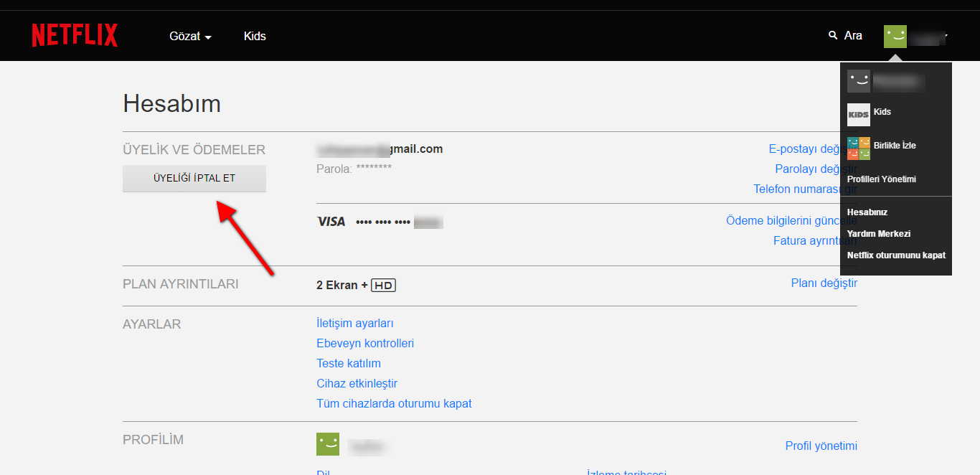
Task: Open the Gözat browse dropdown
Action: [x=190, y=36]
